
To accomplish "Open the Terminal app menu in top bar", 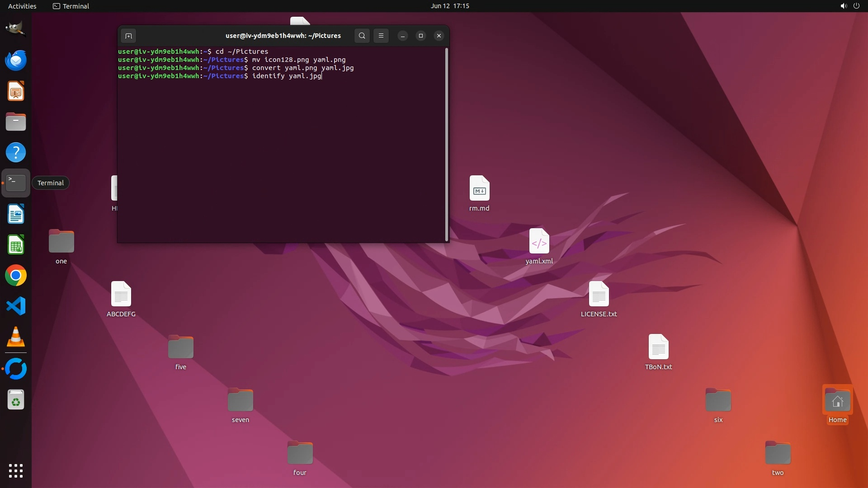I will point(71,6).
